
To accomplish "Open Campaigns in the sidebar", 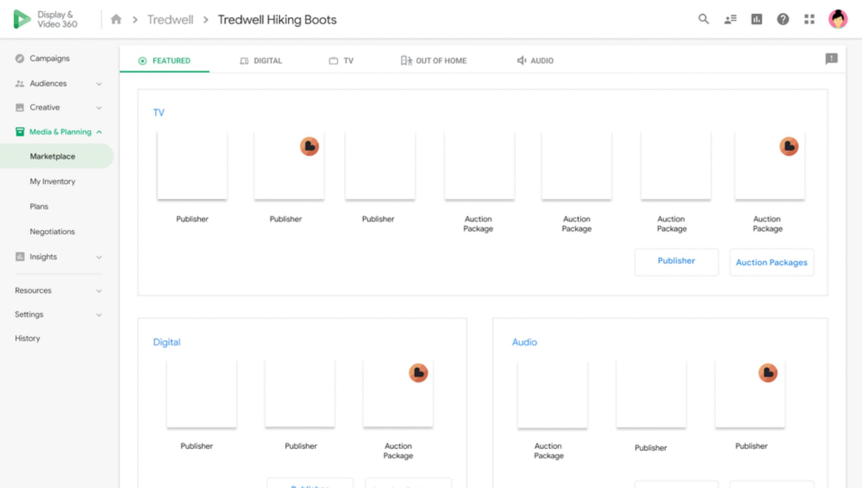I will 50,58.
